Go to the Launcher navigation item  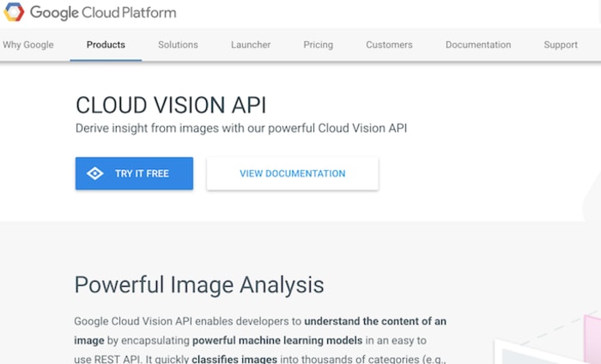click(x=251, y=45)
